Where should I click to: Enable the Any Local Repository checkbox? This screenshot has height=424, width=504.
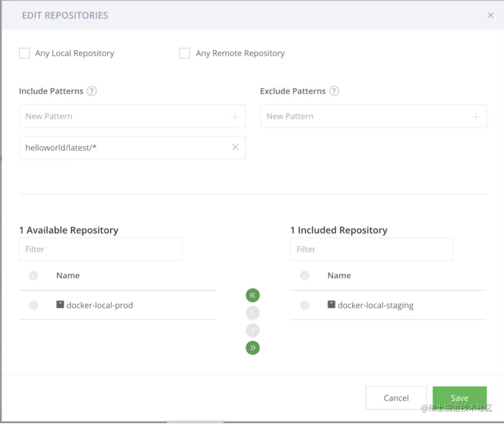[x=25, y=53]
